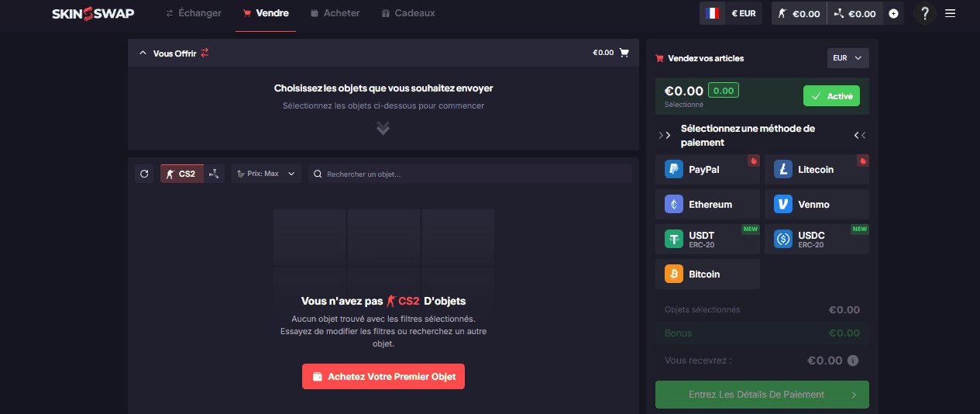This screenshot has height=414, width=980.
Task: Choose PayPal as payment method
Action: click(x=707, y=169)
